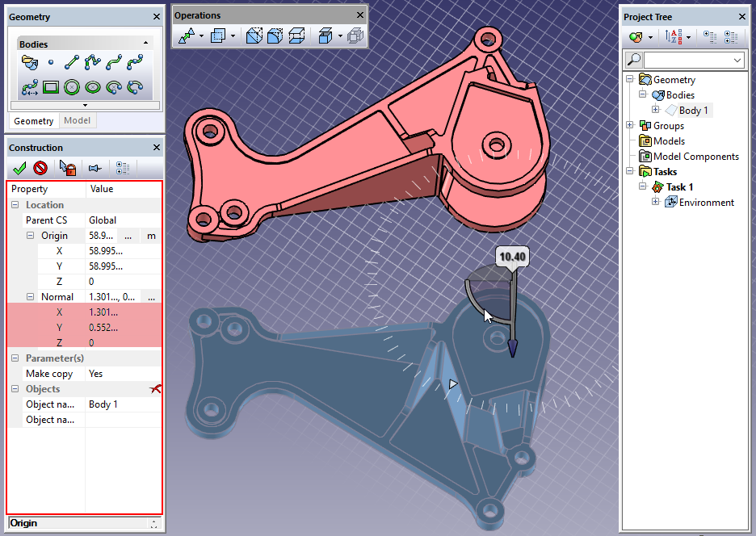Click the ellipsis button in Normal row

coord(150,297)
